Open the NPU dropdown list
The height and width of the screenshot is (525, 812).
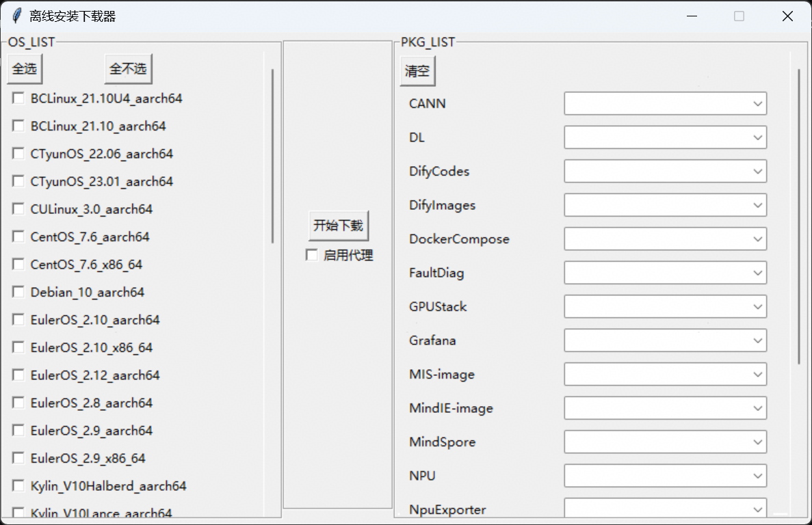(757, 476)
